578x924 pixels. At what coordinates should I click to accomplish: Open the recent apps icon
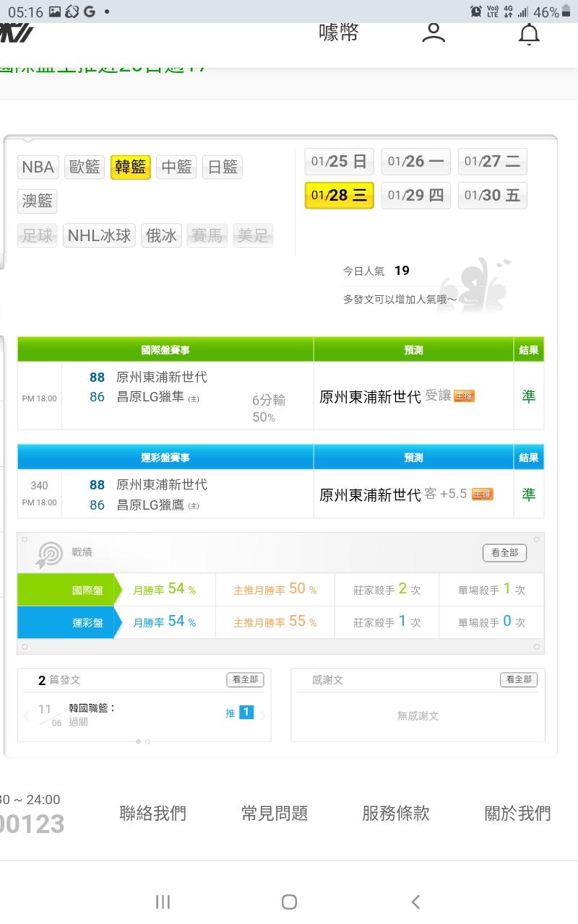click(163, 902)
